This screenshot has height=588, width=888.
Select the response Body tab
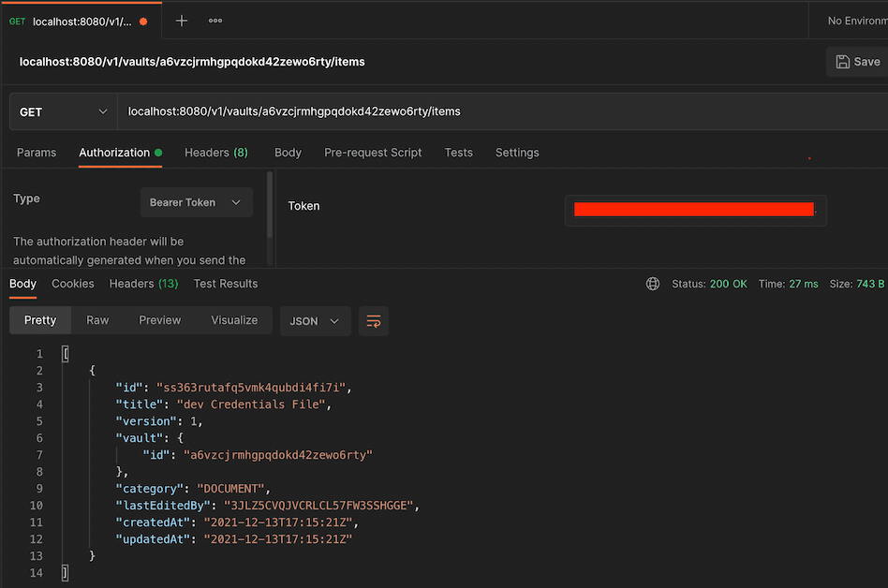(22, 284)
